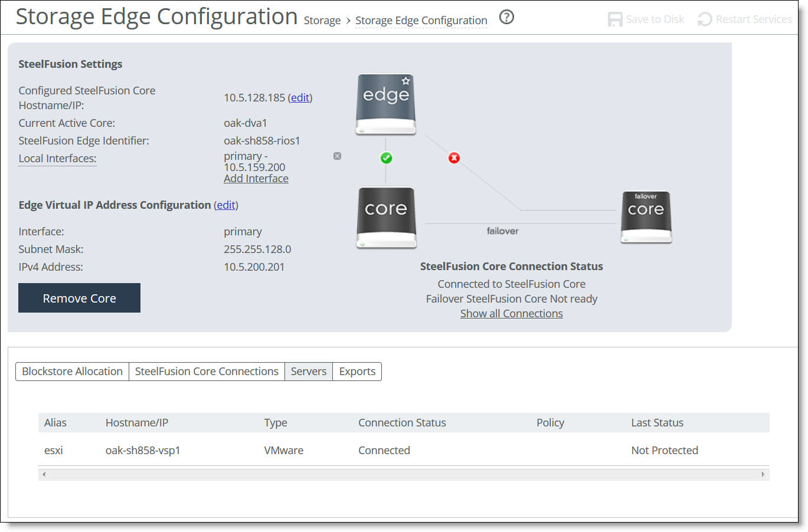Remove the primary interface with the X icon
The image size is (808, 532).
pos(337,156)
